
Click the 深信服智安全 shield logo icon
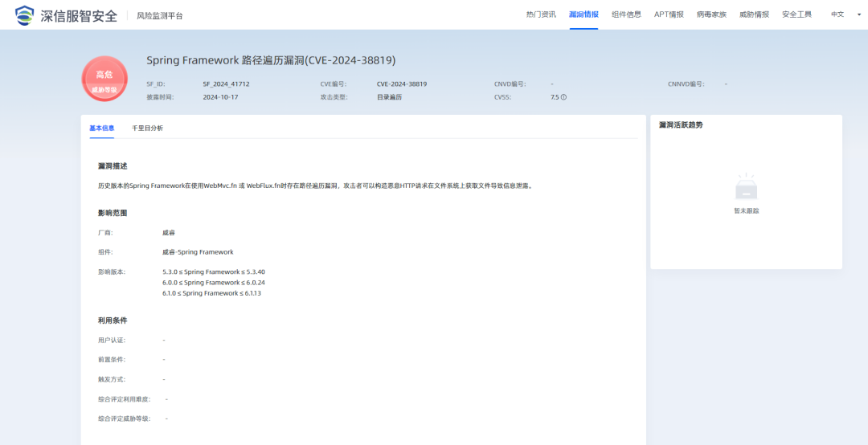pyautogui.click(x=24, y=15)
